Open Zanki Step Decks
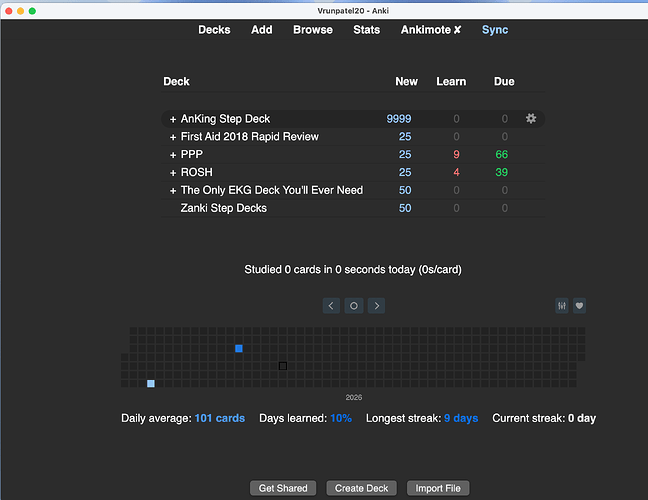 pyautogui.click(x=224, y=208)
